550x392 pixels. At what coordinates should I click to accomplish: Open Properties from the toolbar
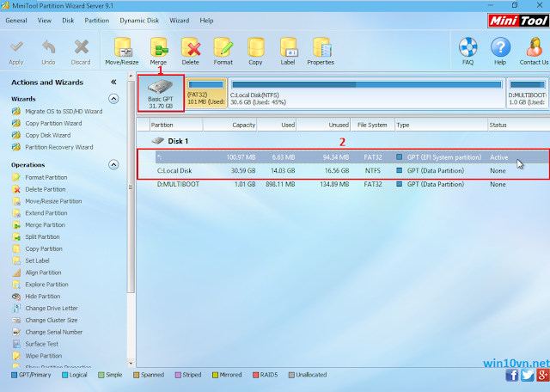tap(321, 47)
